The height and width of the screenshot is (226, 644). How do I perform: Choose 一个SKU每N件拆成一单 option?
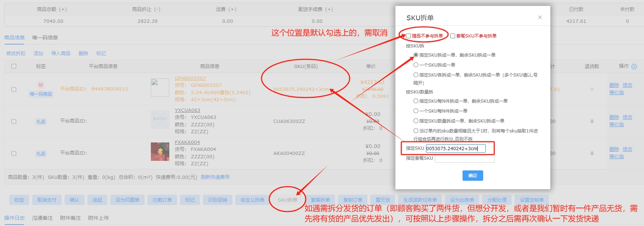(x=416, y=111)
